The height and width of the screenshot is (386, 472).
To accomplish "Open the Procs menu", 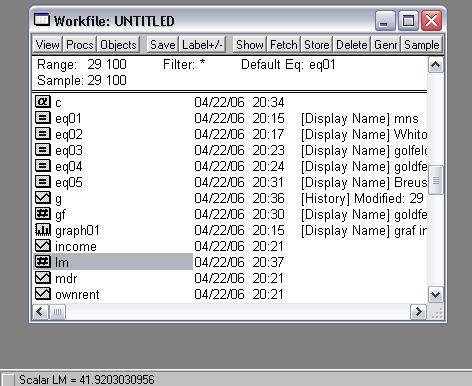I will pyautogui.click(x=79, y=44).
